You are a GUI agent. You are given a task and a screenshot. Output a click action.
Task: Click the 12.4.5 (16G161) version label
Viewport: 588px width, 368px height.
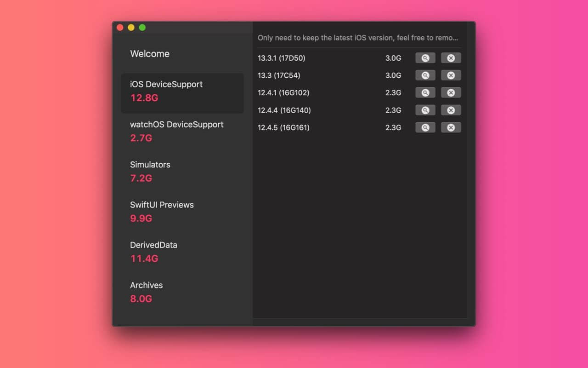coord(283,127)
